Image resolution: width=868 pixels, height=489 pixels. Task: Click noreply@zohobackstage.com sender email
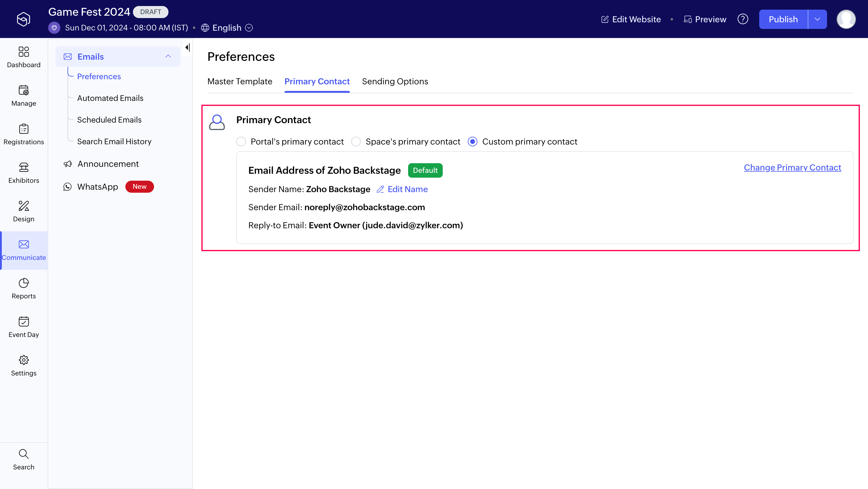point(364,207)
